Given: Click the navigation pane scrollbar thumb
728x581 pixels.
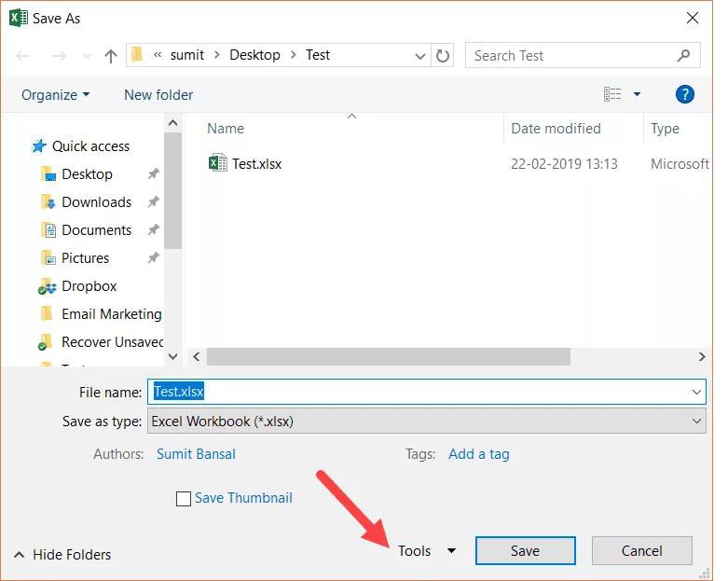Looking at the screenshot, I should [172, 191].
